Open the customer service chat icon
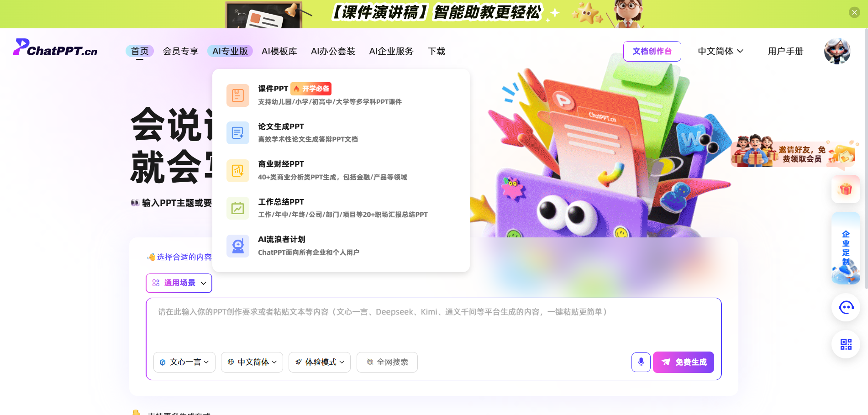This screenshot has width=868, height=415. pyautogui.click(x=846, y=307)
